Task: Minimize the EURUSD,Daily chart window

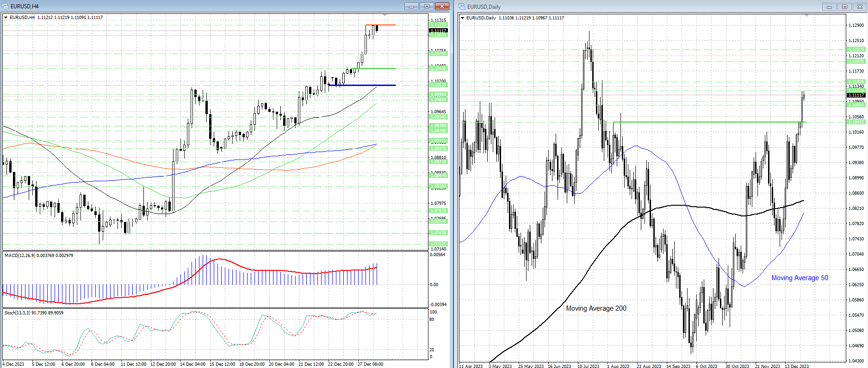Action: 829,7
